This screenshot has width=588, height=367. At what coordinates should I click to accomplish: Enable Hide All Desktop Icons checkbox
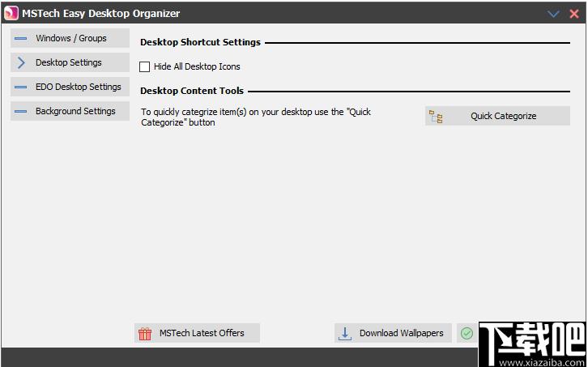click(144, 66)
